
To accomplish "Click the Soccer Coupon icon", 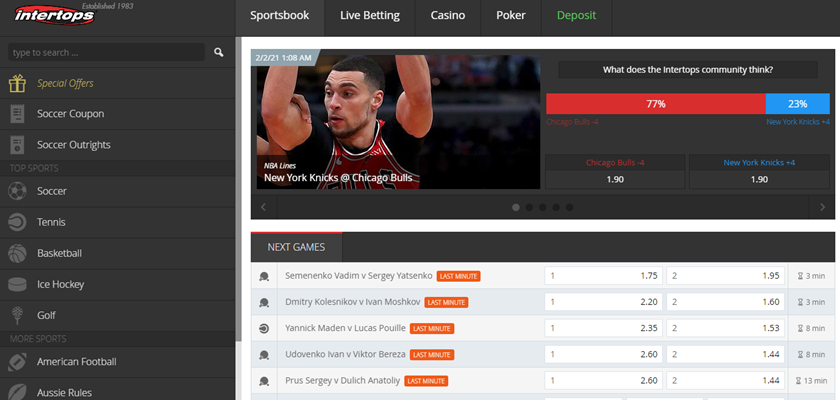I will click(17, 114).
